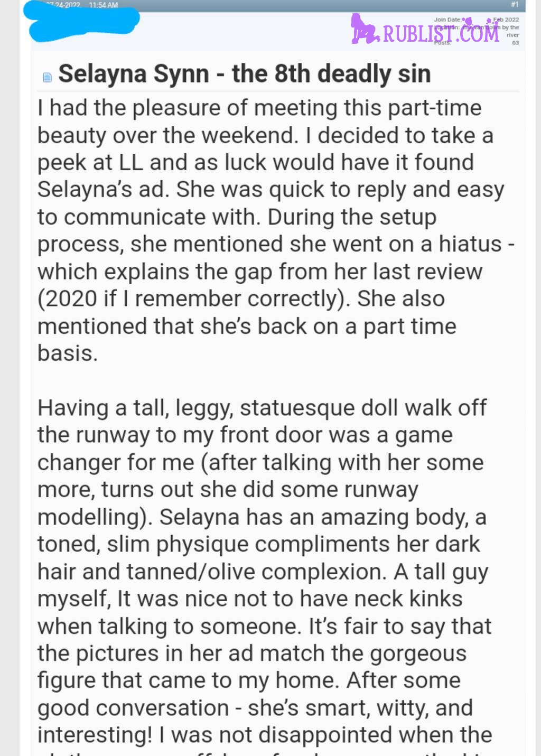Screen dimensions: 541x756
Task: Click the paragraph beginning "I had the pleasure"
Action: point(275,230)
